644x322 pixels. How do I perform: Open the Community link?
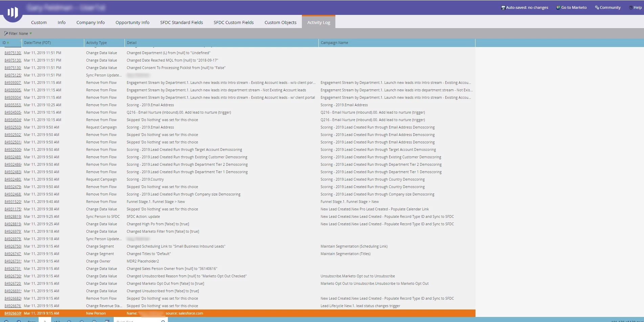click(610, 7)
